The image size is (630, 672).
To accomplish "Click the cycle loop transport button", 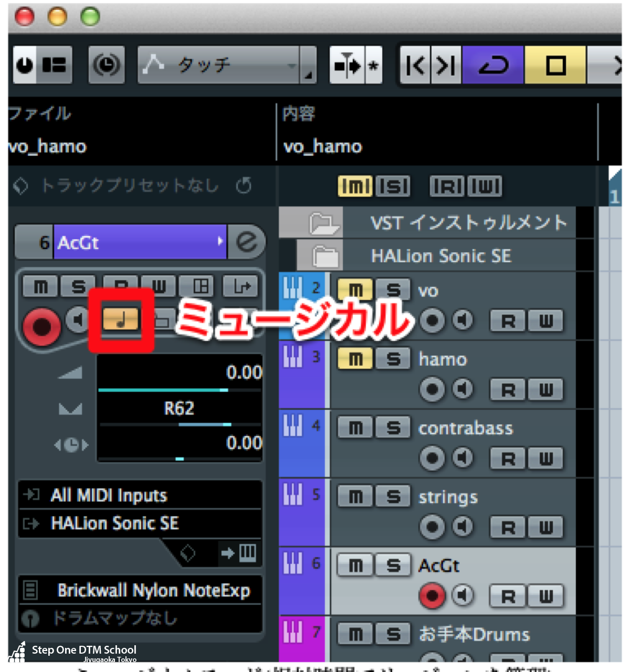I will tap(493, 66).
